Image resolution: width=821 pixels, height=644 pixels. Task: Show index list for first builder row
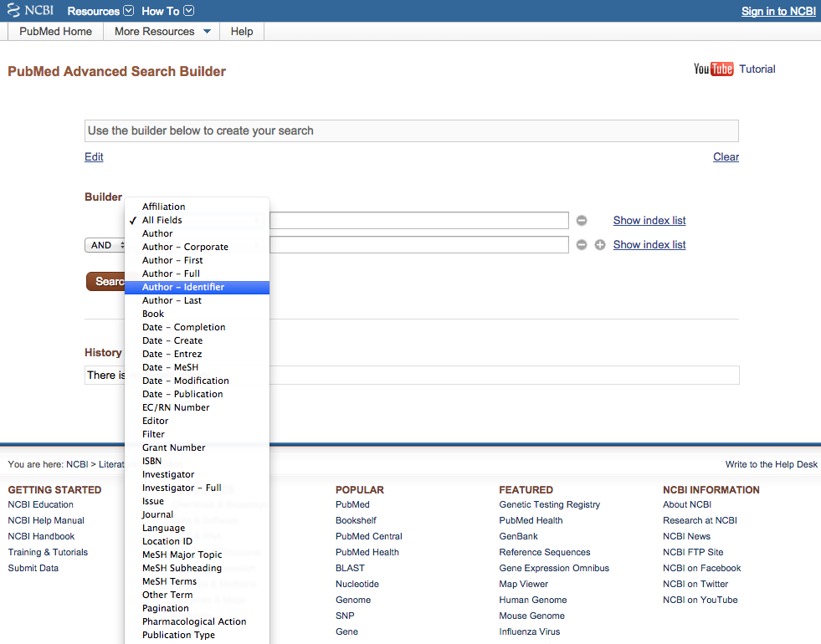649,220
